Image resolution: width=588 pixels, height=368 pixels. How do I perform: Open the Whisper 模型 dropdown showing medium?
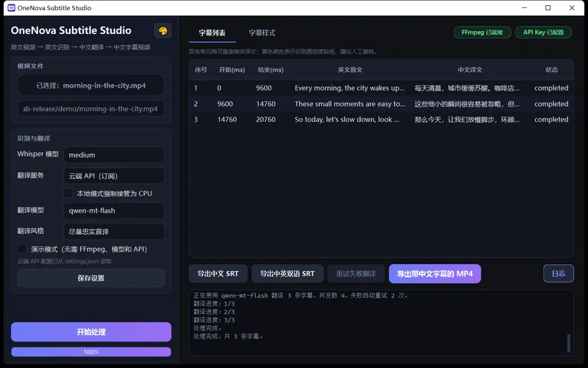tap(114, 155)
